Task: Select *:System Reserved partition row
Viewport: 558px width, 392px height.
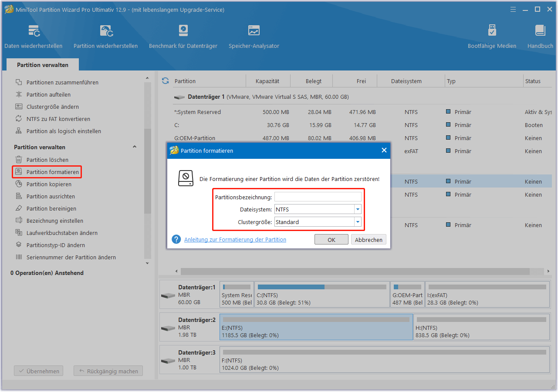Action: click(362, 112)
